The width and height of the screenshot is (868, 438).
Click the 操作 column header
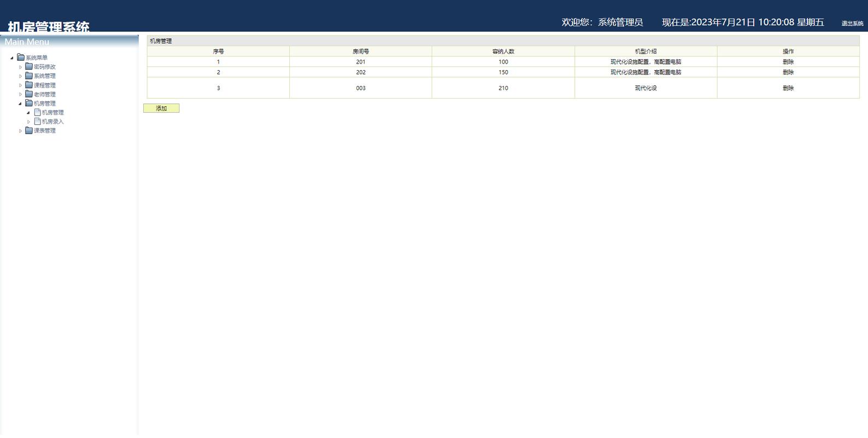(788, 51)
